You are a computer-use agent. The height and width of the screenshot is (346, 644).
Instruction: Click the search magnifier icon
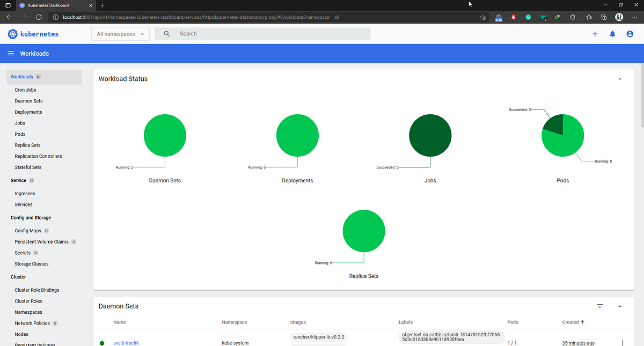(168, 34)
